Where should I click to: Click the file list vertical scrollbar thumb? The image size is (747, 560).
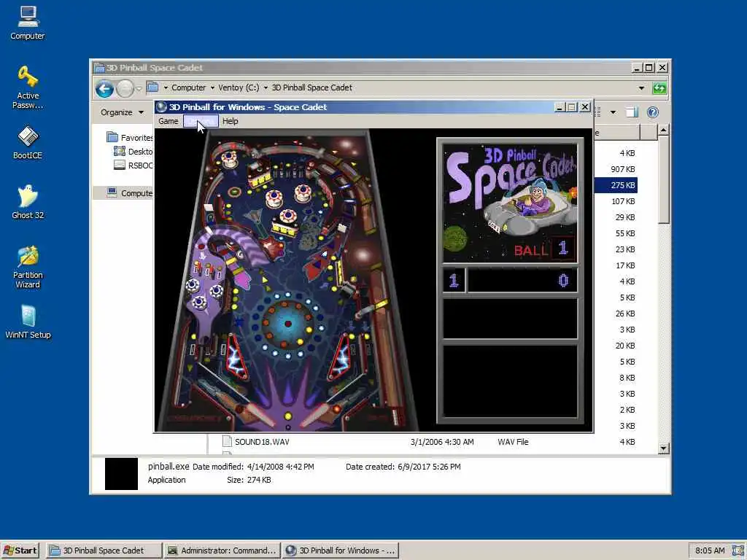click(x=664, y=179)
